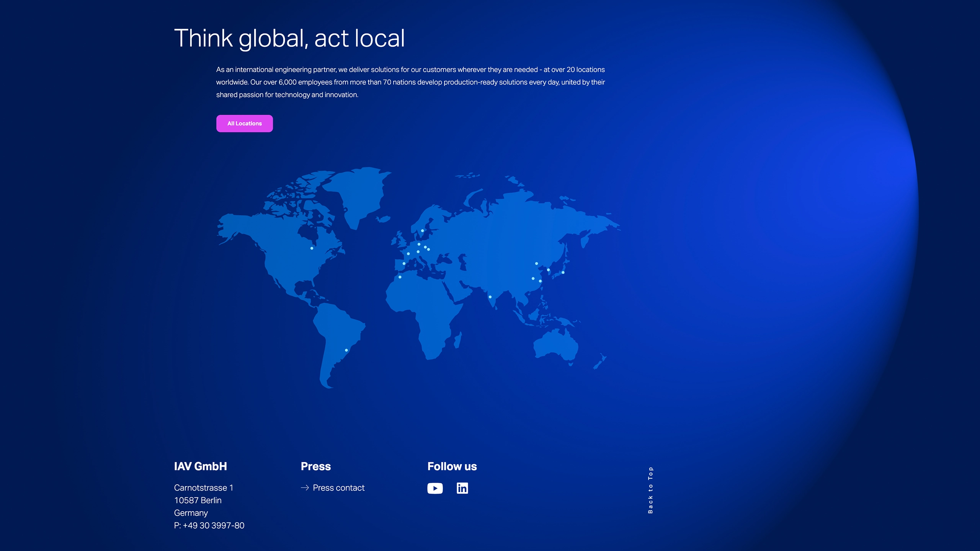The height and width of the screenshot is (551, 980).
Task: Click the Think global, act local heading
Action: (289, 38)
